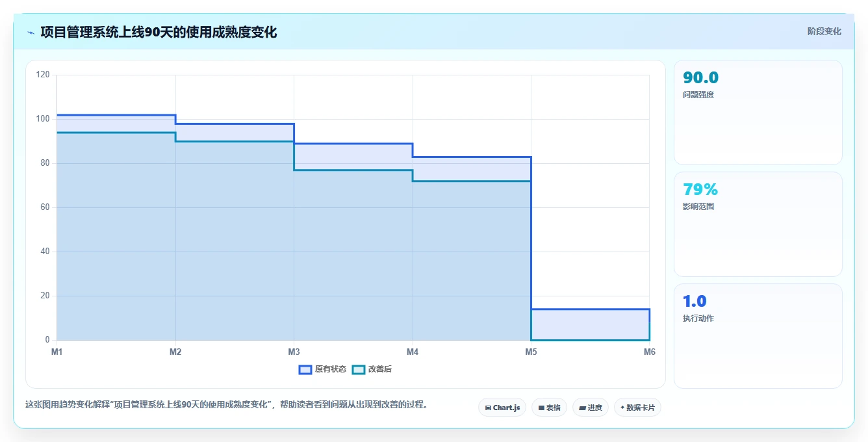This screenshot has height=442, width=868.
Task: Click the blue 原有状态 legend color box
Action: 305,369
